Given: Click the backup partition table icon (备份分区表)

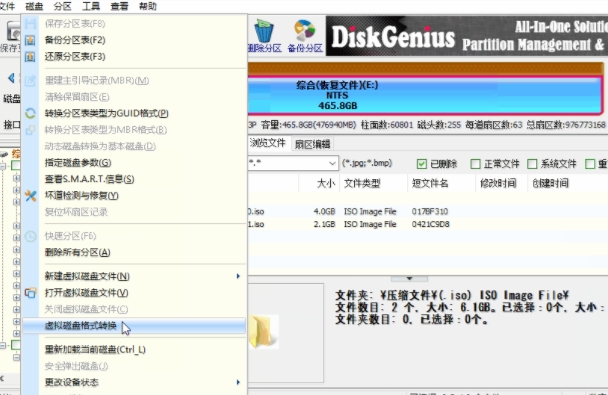Looking at the screenshot, I should (30, 40).
